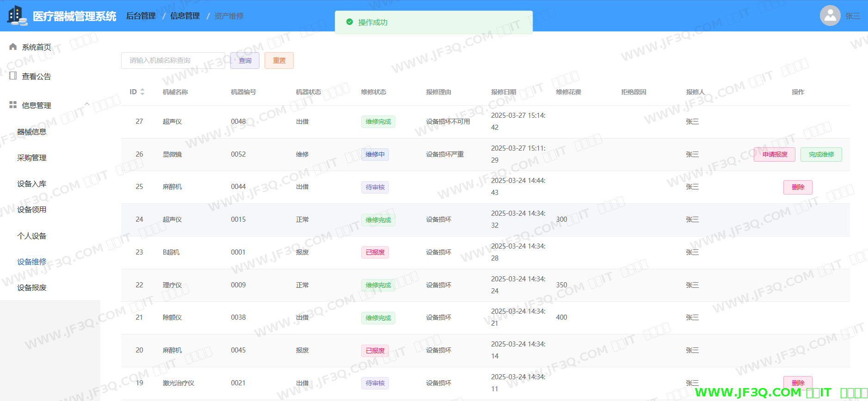Navigate to 设备报废 menu item

32,287
